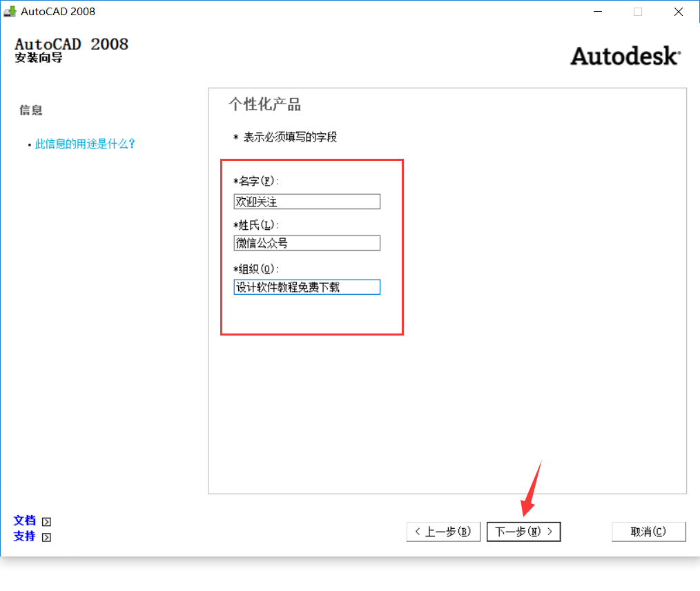Click into the 组织 text field
Viewport: 700px width, 591px height.
[307, 287]
